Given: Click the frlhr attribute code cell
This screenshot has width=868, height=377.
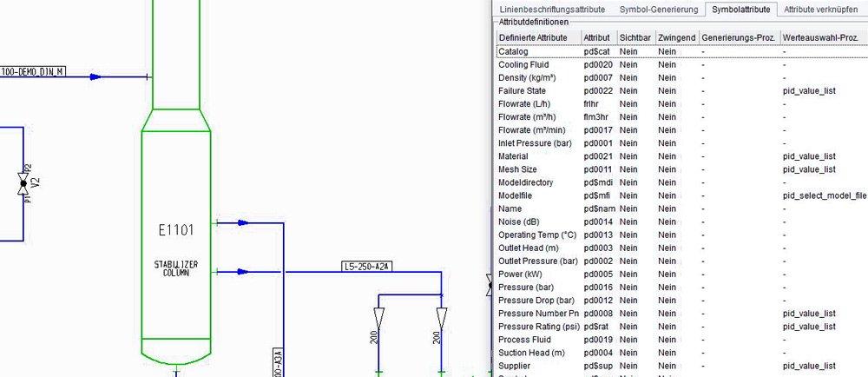Looking at the screenshot, I should pos(592,104).
